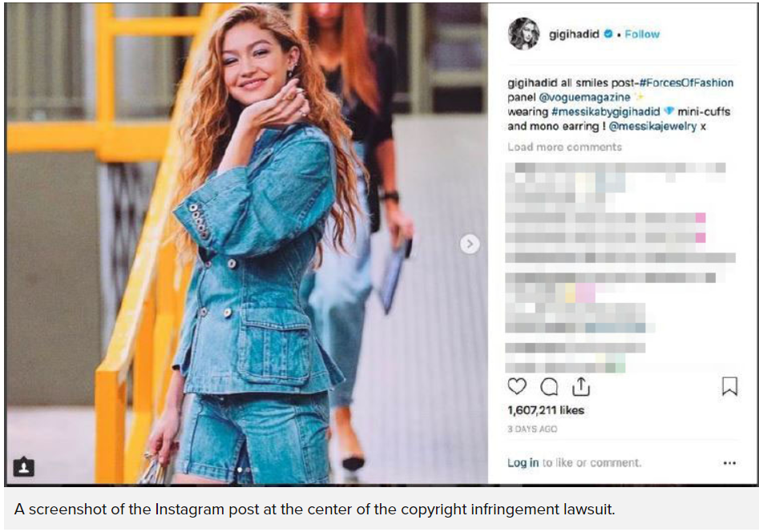Screen dimensions: 759x532
Task: Like the post with the heart icon
Action: click(517, 386)
